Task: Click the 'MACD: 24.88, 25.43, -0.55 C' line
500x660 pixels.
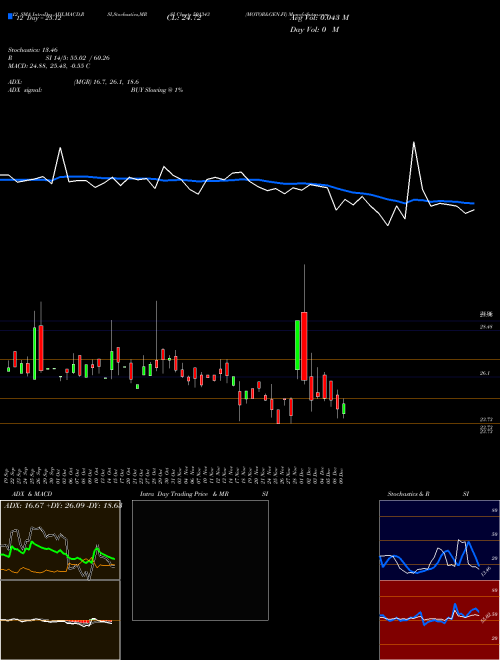Action: tap(49, 66)
